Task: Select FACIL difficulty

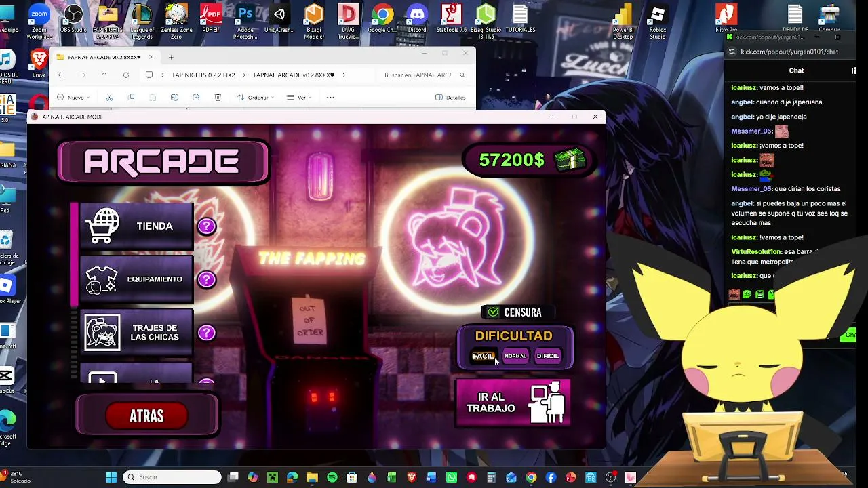Action: (x=483, y=356)
